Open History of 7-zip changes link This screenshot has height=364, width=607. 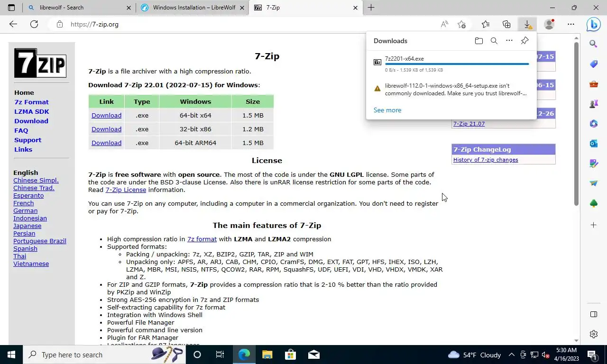tap(486, 160)
